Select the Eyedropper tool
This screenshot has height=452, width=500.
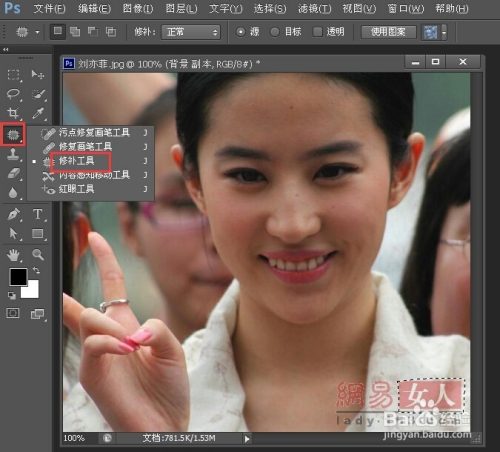[x=38, y=113]
